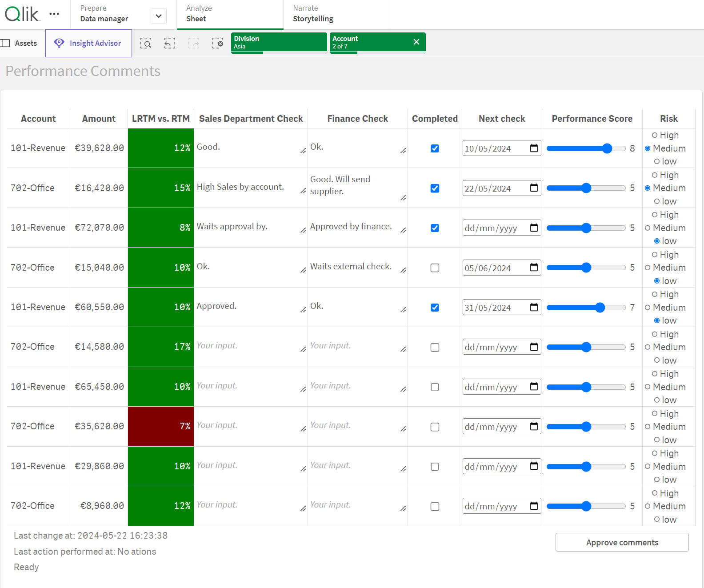Screen dimensions: 704x588
Task: Click the resize handle of 'Approved.' sales field
Action: 303,310
